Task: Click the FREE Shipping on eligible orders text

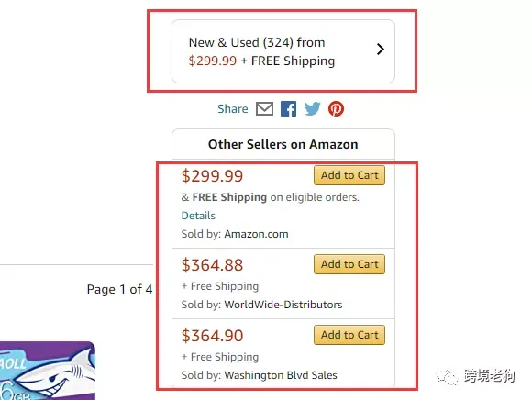Action: (275, 197)
